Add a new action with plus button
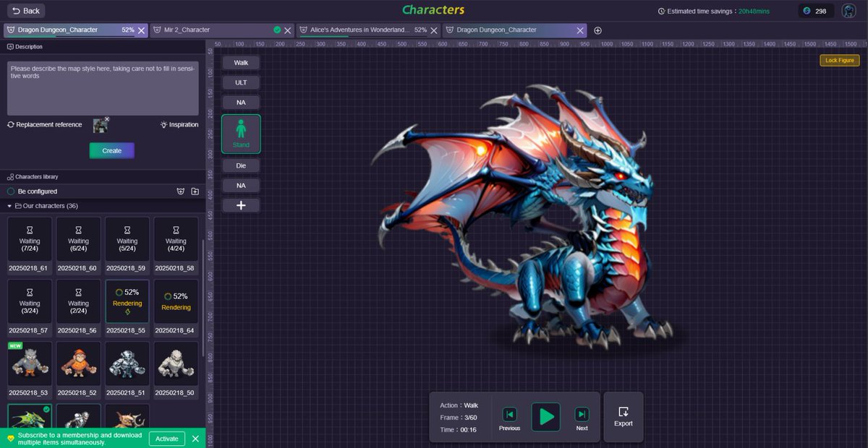 241,206
